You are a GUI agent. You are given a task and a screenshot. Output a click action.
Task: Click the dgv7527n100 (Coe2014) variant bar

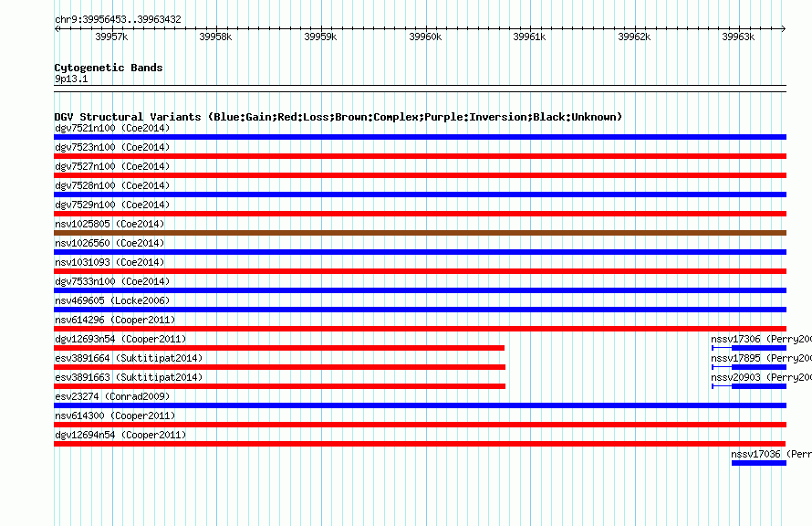click(420, 175)
